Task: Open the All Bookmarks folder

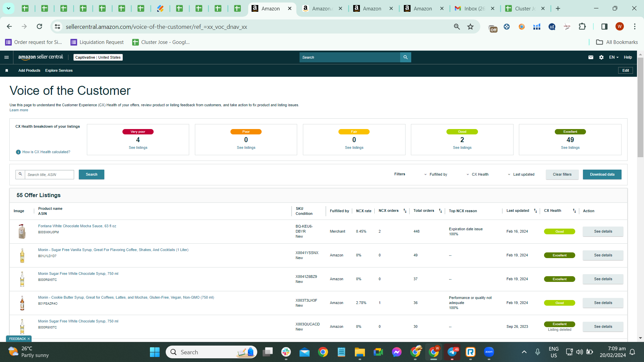Action: (x=617, y=42)
